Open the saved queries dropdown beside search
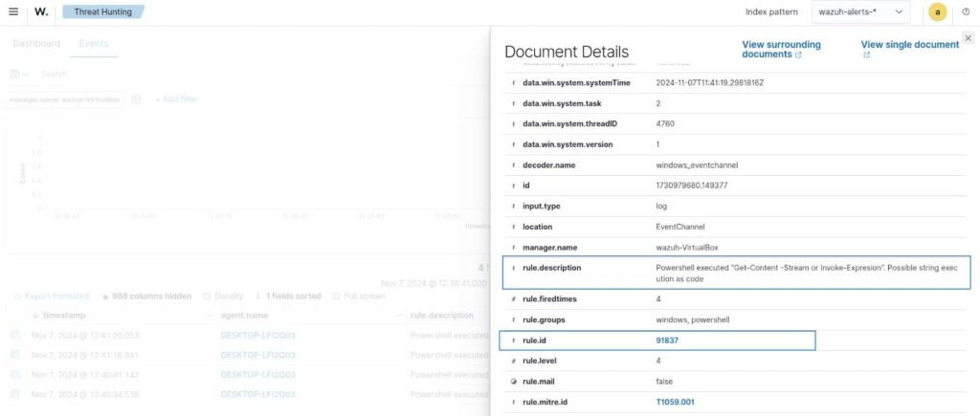The width and height of the screenshot is (980, 416). (x=19, y=74)
